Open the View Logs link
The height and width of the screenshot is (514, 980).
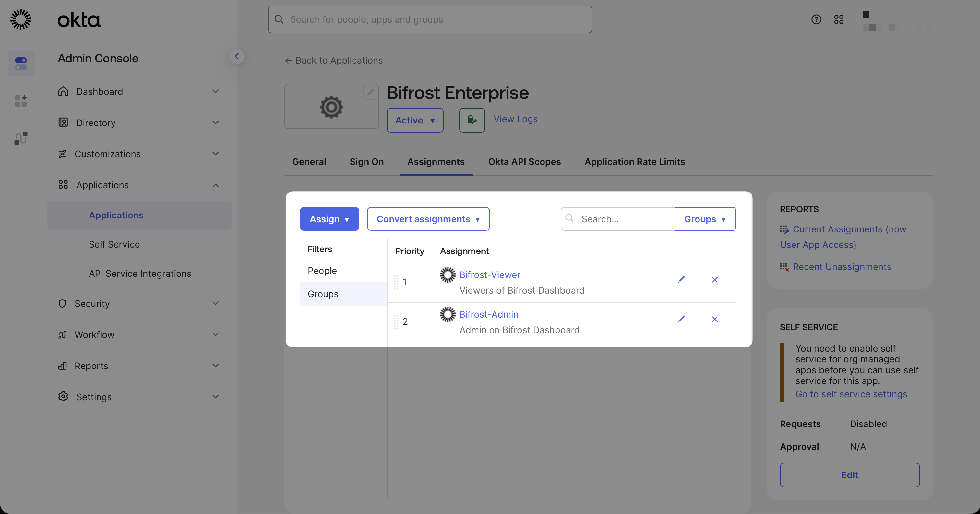pyautogui.click(x=516, y=119)
